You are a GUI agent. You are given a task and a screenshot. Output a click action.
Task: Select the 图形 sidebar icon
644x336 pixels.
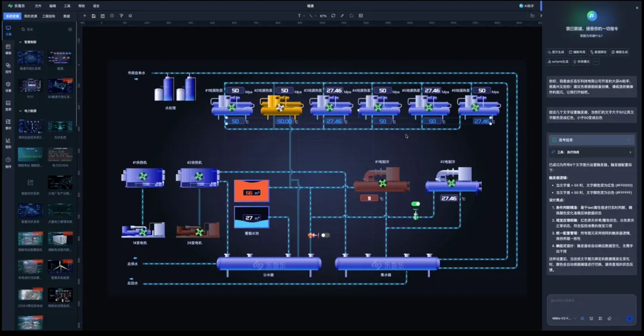pos(8,143)
